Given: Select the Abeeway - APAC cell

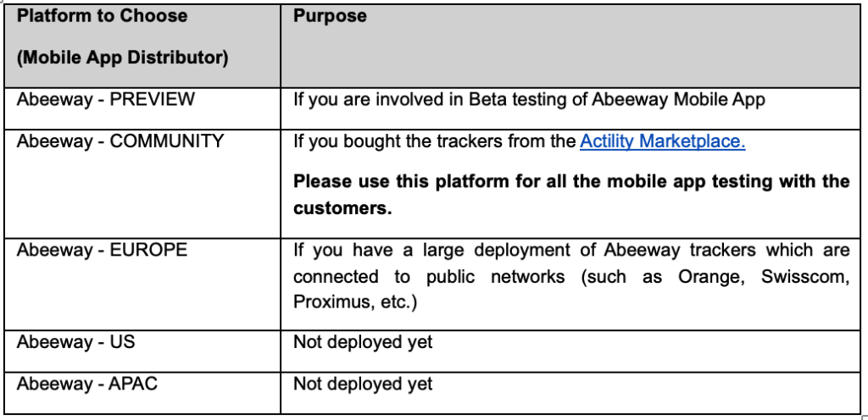Looking at the screenshot, I should [x=142, y=393].
